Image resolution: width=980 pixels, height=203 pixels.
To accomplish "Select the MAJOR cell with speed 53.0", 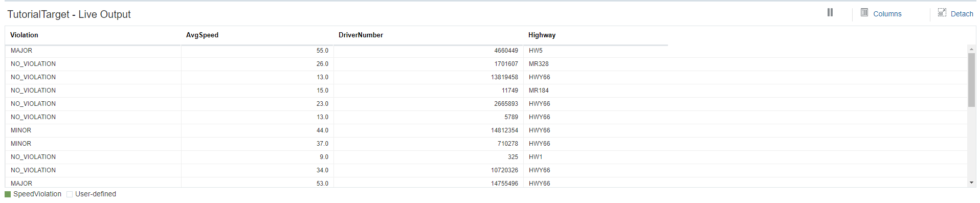I will coord(93,183).
